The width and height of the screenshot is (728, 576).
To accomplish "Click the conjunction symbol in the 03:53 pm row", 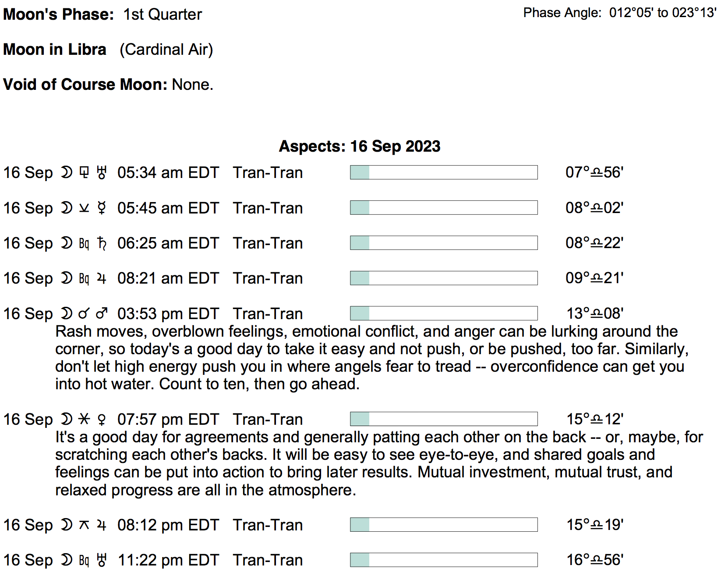I will (x=84, y=313).
